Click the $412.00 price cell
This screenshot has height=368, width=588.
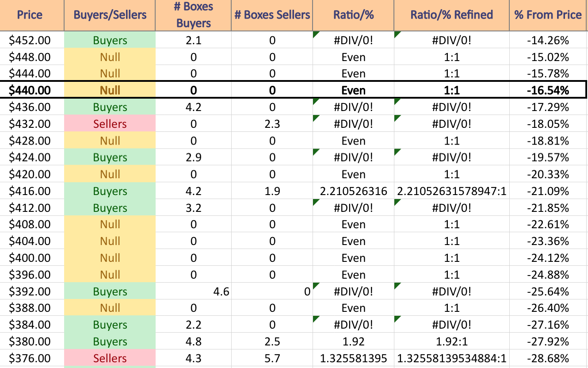pos(32,207)
